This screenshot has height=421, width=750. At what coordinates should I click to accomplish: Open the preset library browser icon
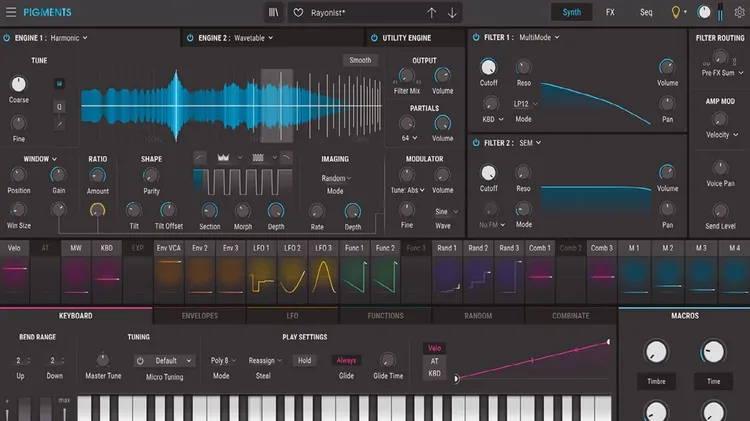pyautogui.click(x=274, y=12)
